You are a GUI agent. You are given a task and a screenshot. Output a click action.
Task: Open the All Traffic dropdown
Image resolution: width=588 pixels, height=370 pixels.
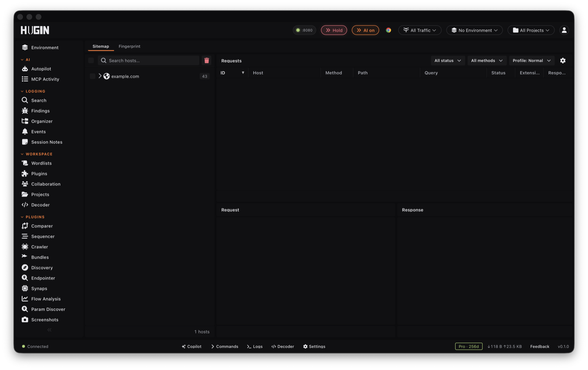[x=420, y=30]
